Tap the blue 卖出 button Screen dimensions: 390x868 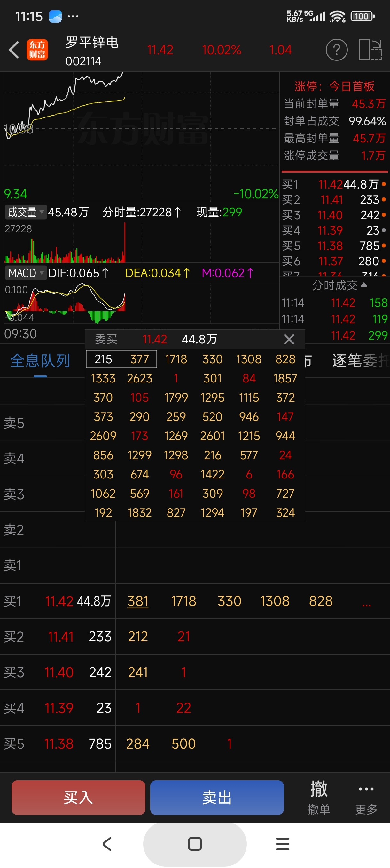coord(217,797)
